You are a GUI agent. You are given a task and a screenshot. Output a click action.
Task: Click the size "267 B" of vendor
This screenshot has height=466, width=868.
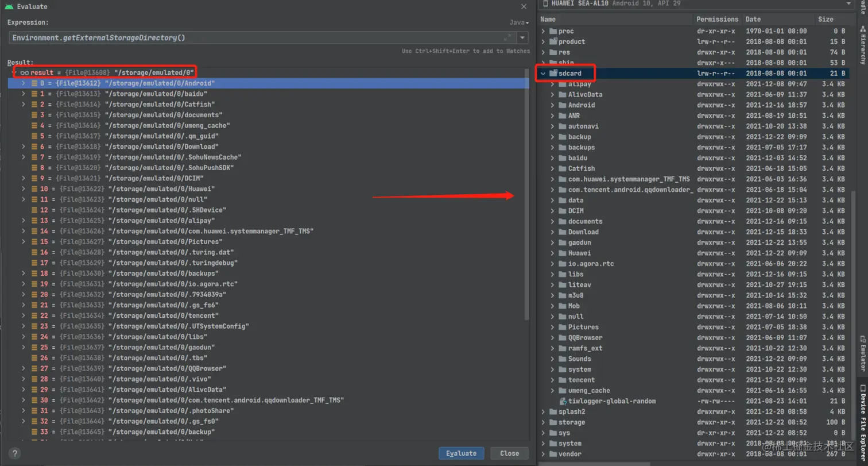[x=836, y=454]
